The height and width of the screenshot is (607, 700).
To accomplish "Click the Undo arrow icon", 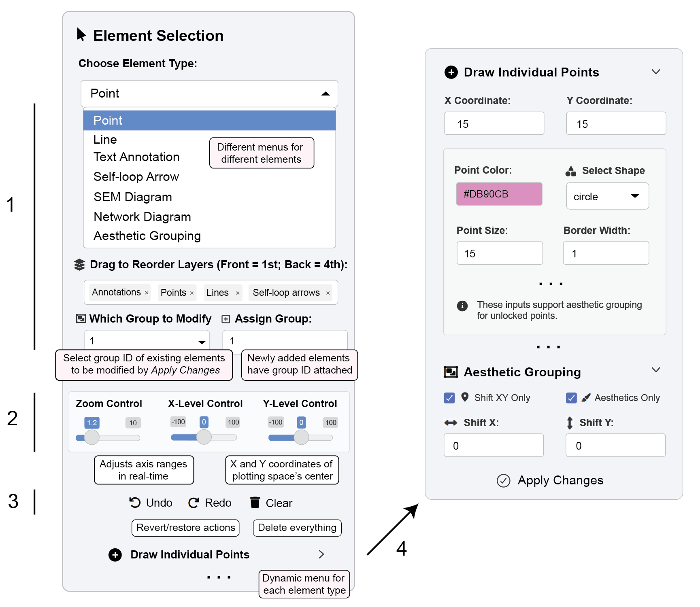I will 135,503.
